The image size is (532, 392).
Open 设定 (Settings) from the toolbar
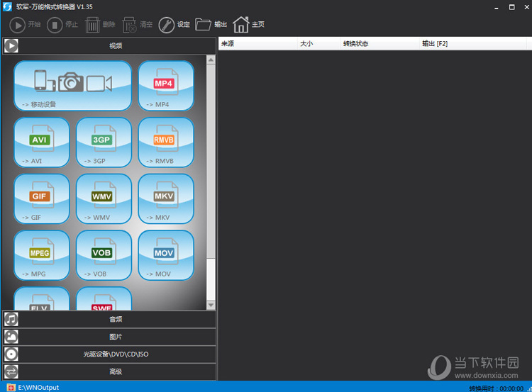(x=174, y=25)
